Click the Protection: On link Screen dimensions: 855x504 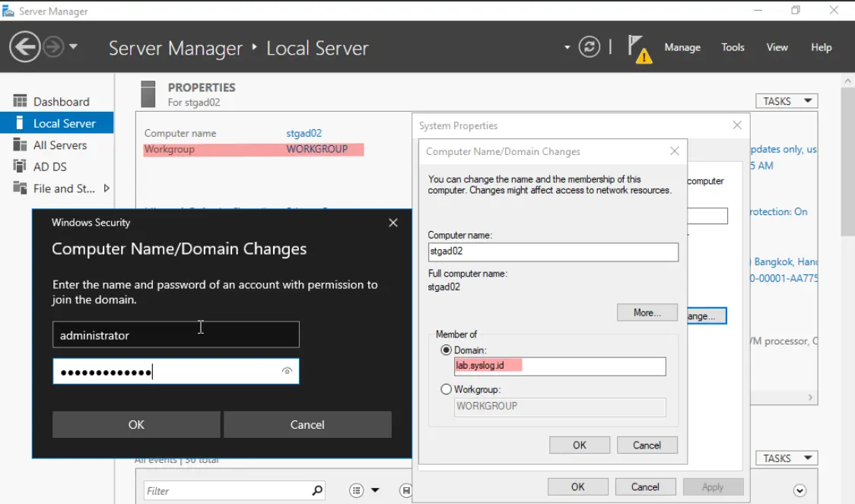click(779, 212)
